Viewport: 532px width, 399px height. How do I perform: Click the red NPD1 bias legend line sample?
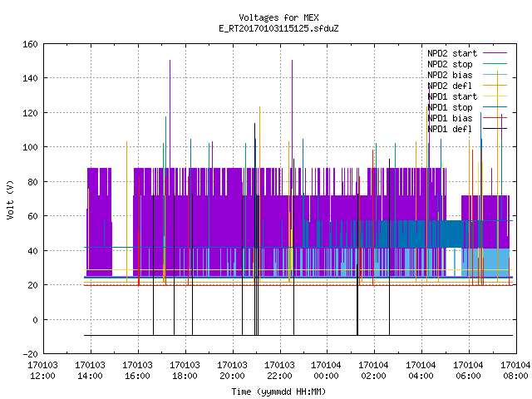pos(495,118)
